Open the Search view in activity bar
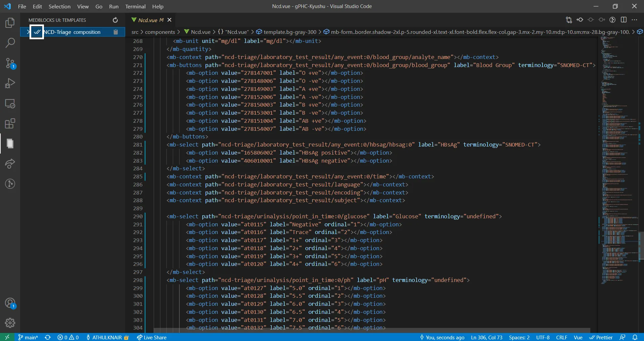 [x=10, y=43]
